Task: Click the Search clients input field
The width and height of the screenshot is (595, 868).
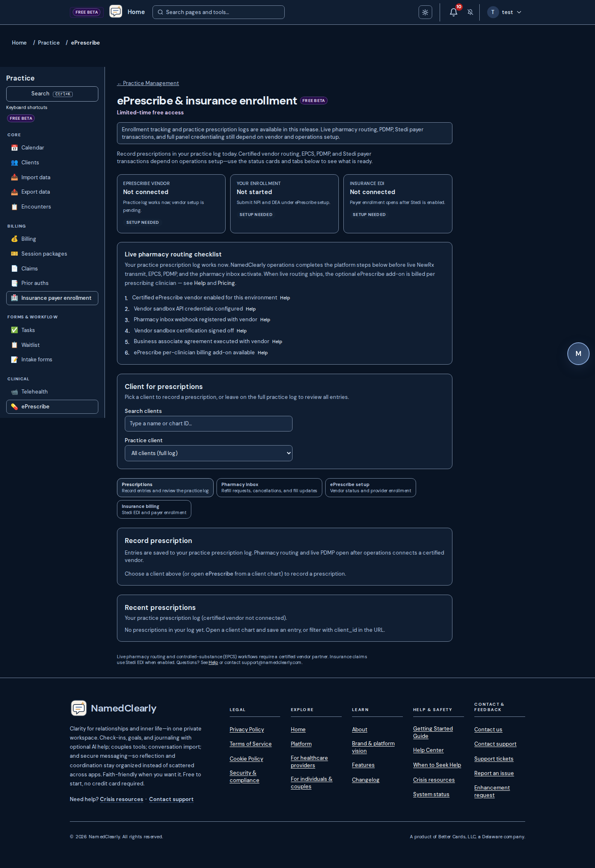Action: [x=209, y=424]
